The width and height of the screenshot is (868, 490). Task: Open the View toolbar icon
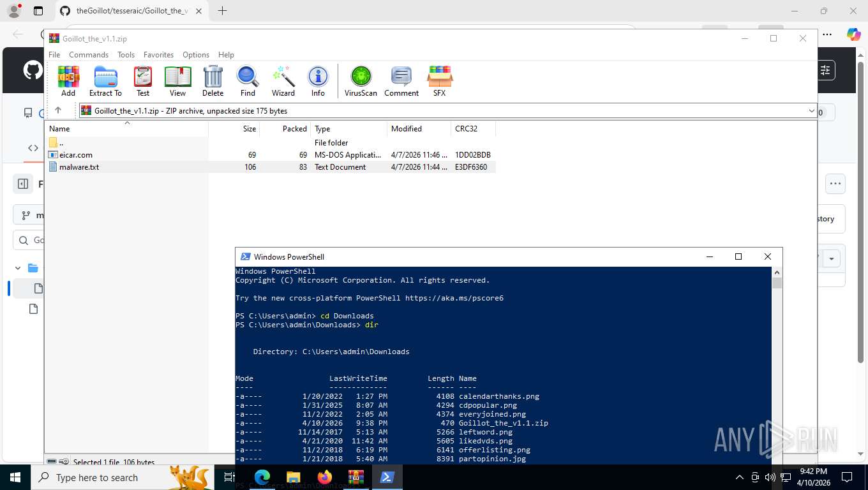tap(177, 80)
